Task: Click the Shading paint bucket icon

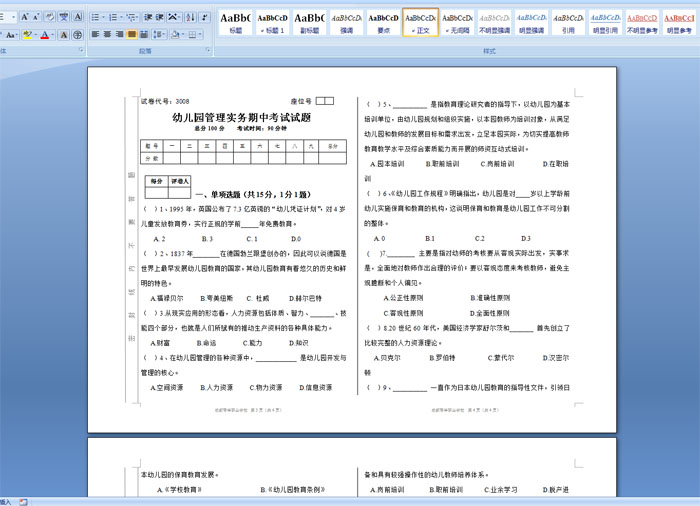Action: [176, 34]
